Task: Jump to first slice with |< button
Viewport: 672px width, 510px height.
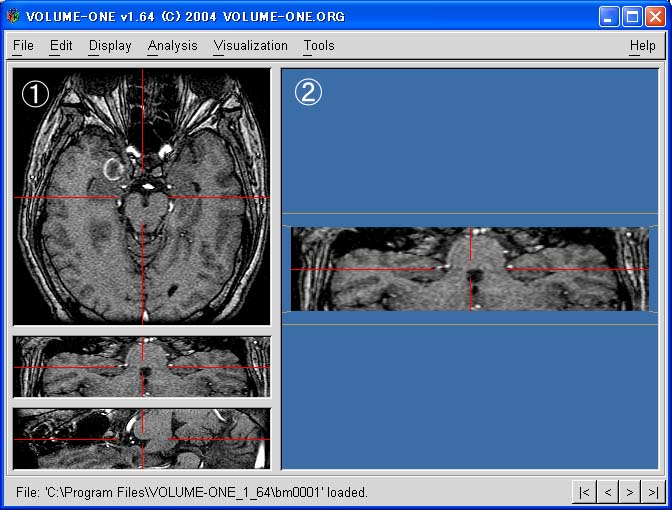Action: [584, 492]
